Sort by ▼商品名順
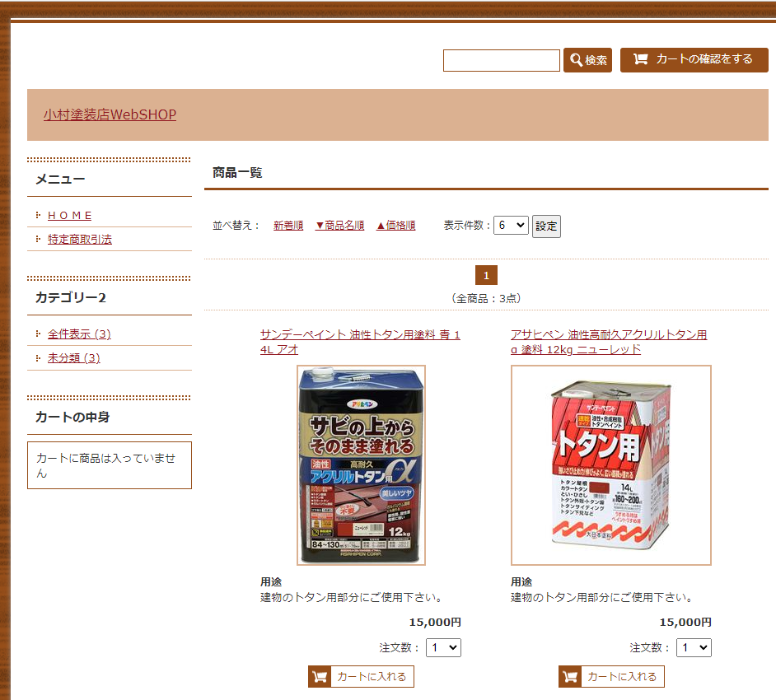This screenshot has height=700, width=776. [x=339, y=226]
